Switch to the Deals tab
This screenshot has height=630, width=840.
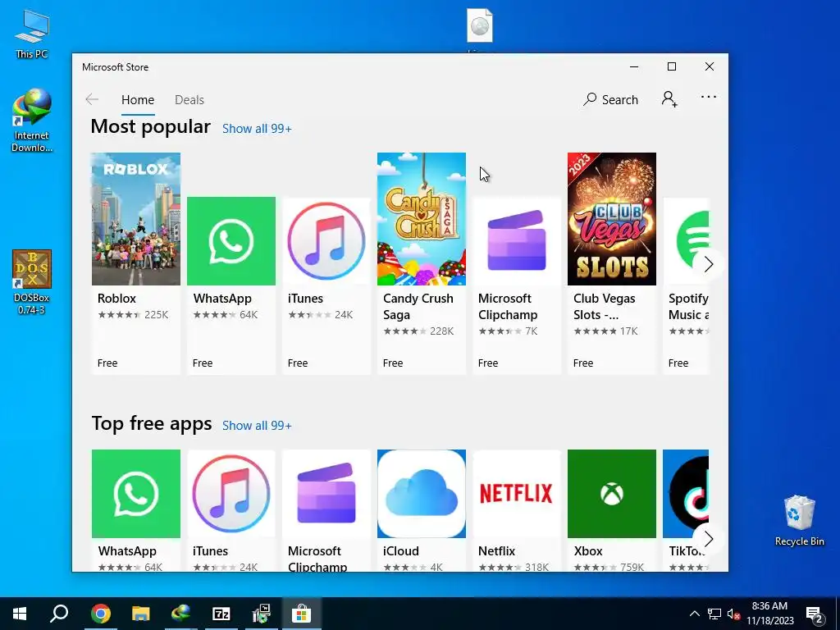189,99
